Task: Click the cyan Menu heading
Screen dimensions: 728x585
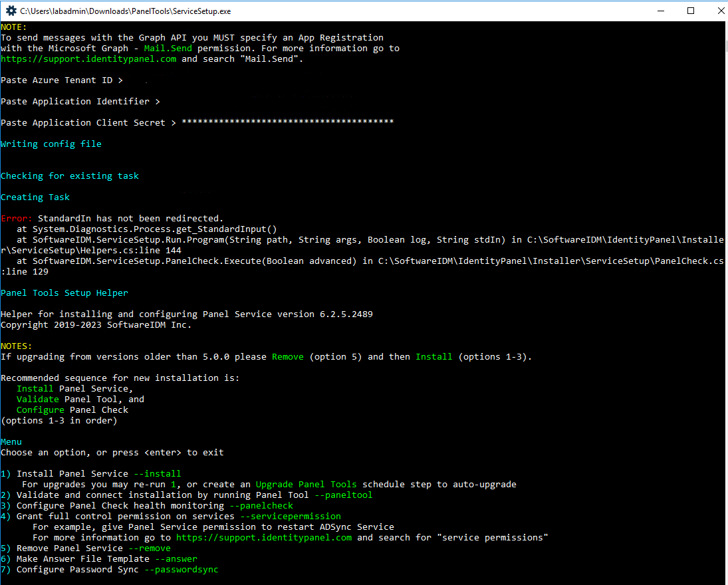Action: click(x=11, y=442)
